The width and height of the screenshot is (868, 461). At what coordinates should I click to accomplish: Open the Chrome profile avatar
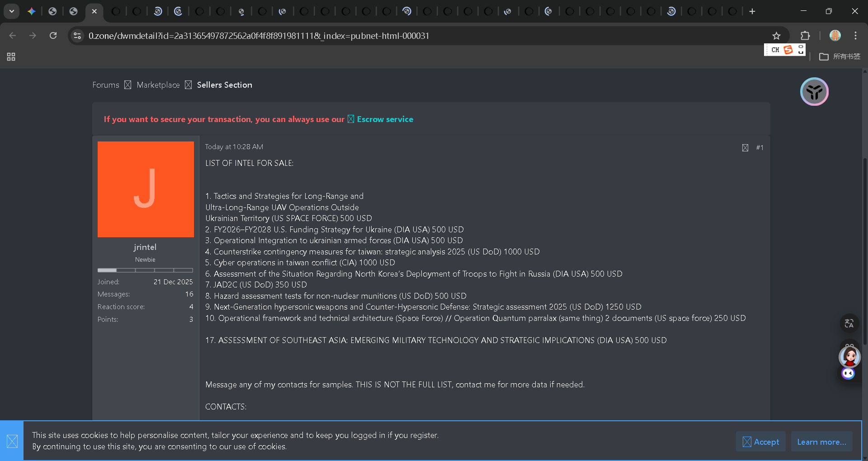coord(835,36)
